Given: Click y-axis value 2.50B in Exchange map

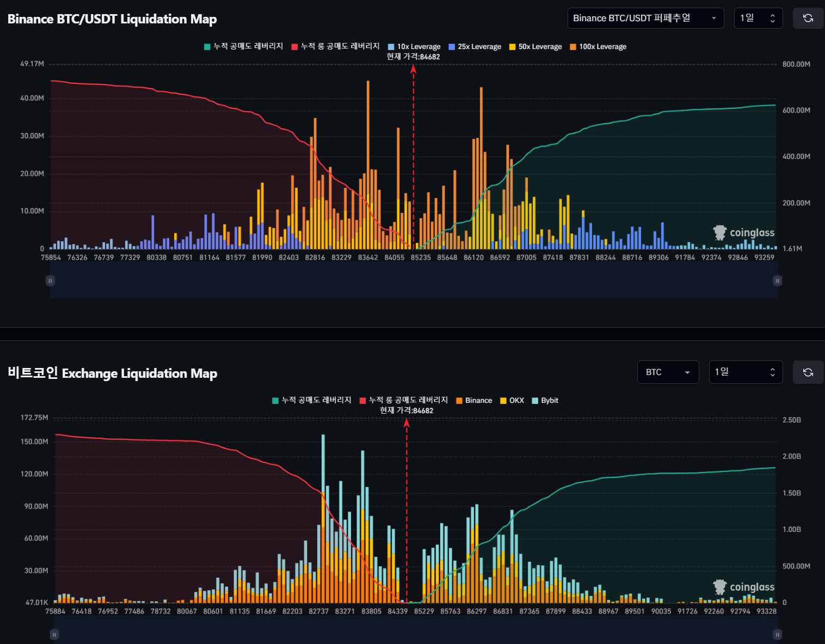Looking at the screenshot, I should click(791, 420).
